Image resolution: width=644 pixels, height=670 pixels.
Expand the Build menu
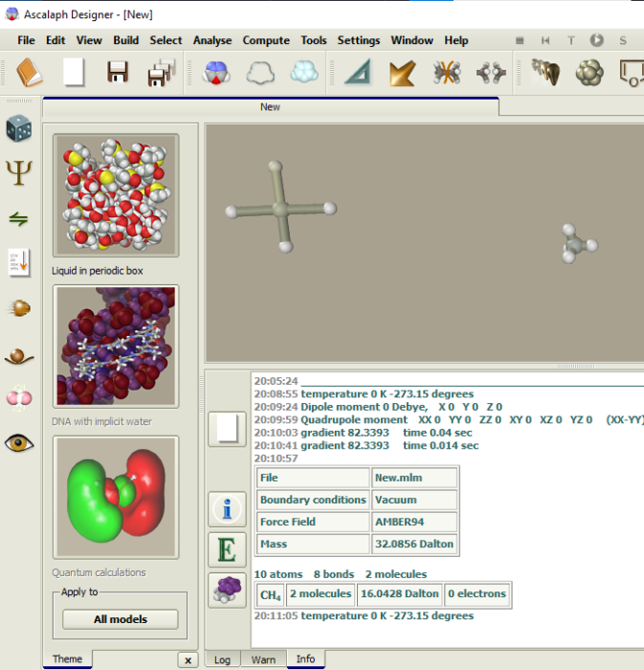pos(125,40)
